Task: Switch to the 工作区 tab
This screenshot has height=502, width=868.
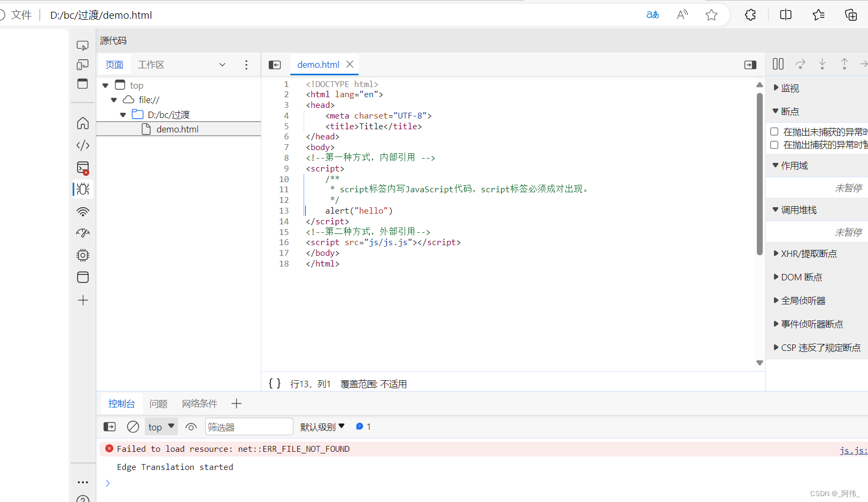Action: point(151,65)
